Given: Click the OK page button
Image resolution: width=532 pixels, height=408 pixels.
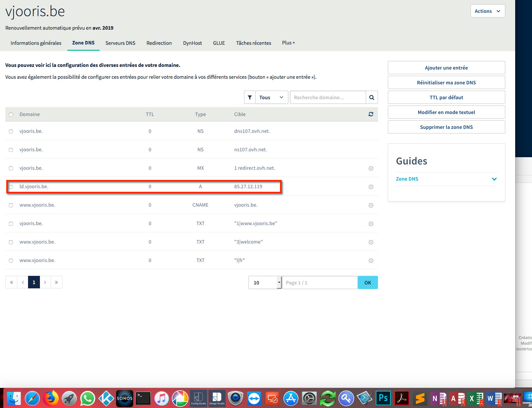Looking at the screenshot, I should coord(368,282).
